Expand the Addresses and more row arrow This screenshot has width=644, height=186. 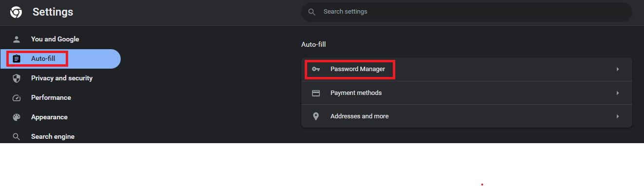tap(618, 116)
